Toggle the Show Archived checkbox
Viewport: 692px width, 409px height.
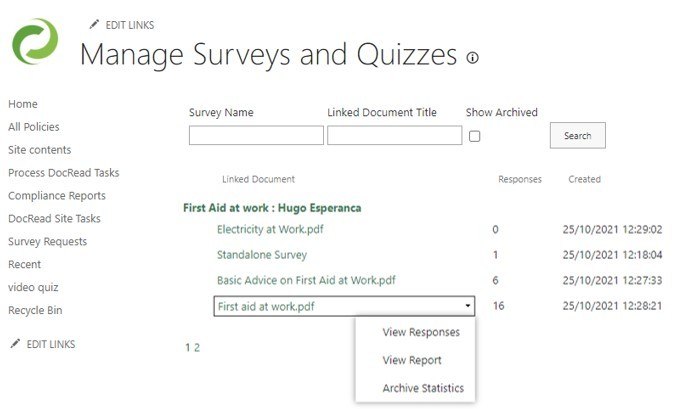[x=475, y=136]
